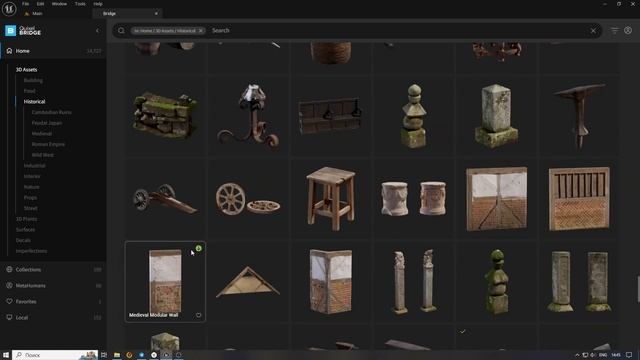Viewport: 640px width, 360px height.
Task: Click the green download icon on Medieval Modular Wall
Action: pyautogui.click(x=198, y=248)
